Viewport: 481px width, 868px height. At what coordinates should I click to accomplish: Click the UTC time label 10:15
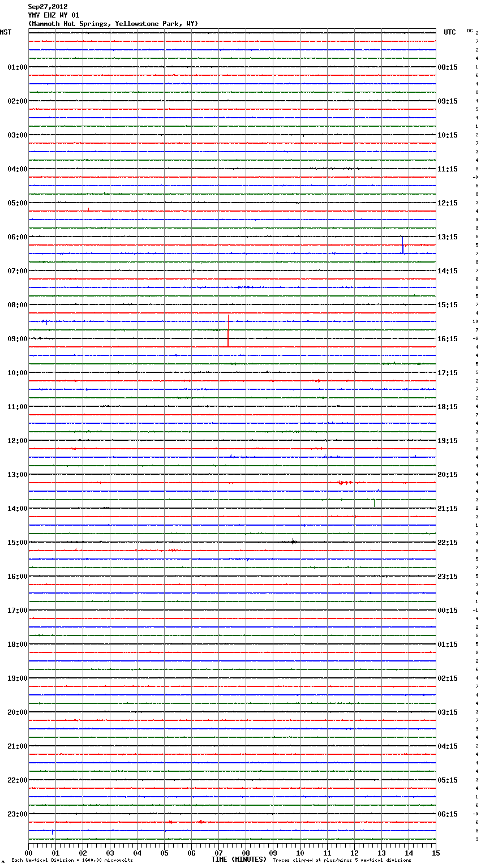448,135
